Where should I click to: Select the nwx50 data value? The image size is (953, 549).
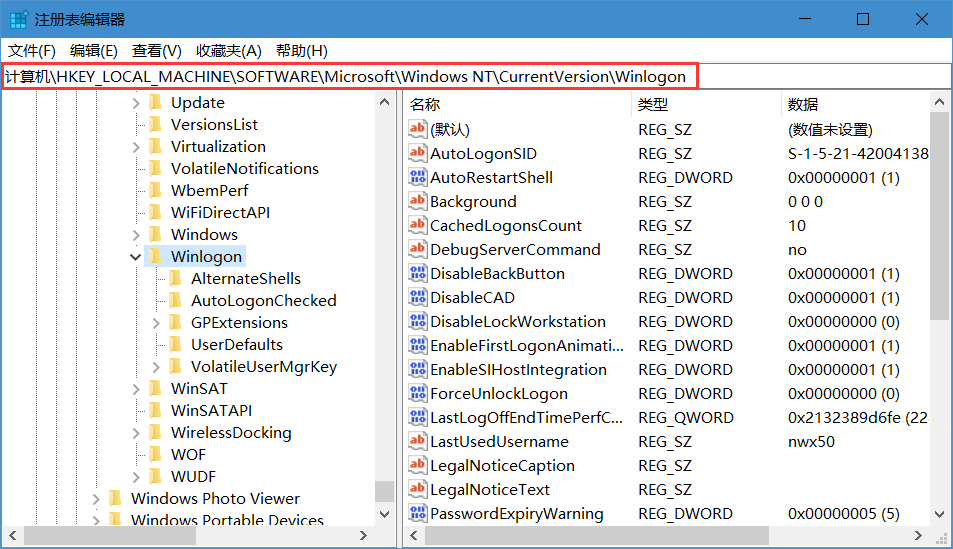click(811, 441)
